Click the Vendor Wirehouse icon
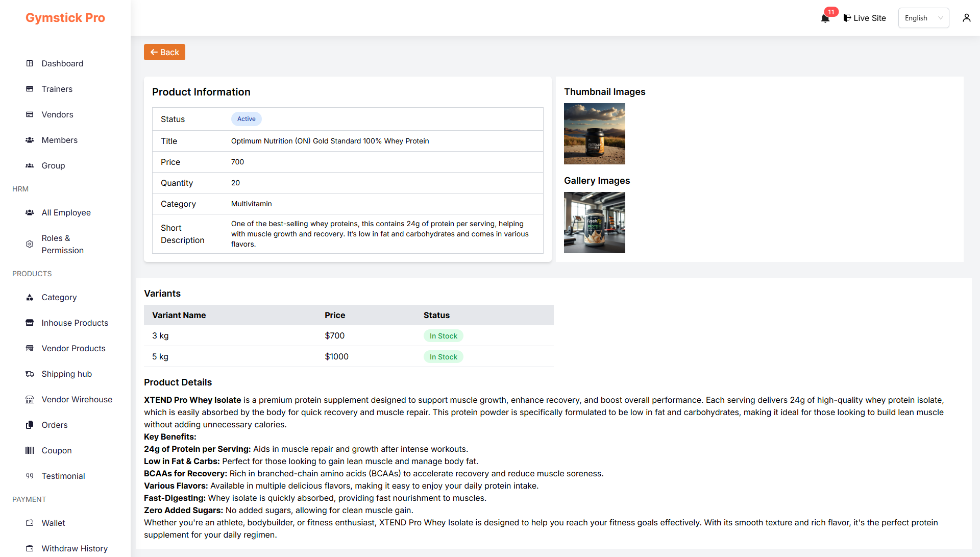Viewport: 980px width, 557px height. point(30,399)
